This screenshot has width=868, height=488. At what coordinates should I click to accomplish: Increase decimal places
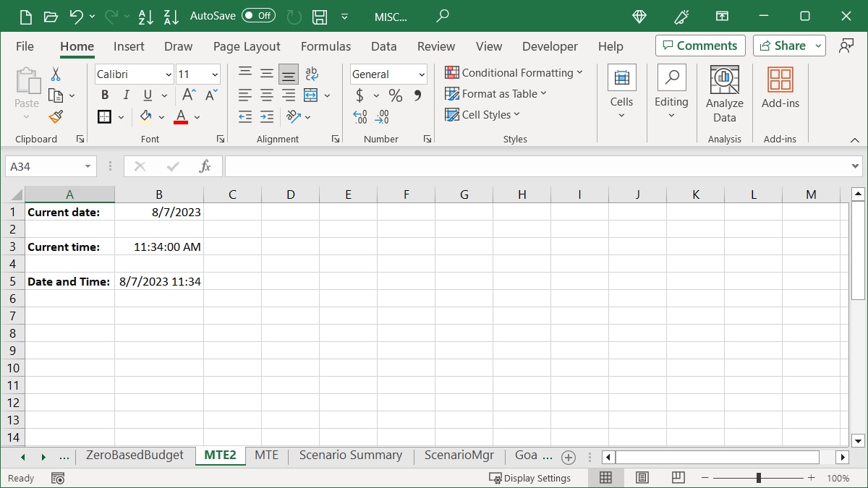tap(359, 116)
